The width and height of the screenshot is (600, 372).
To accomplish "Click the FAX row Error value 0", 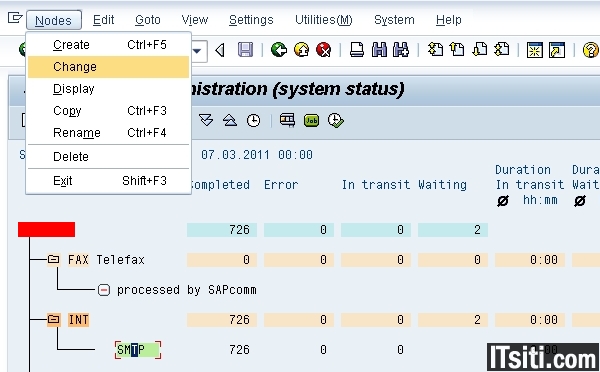I will point(299,260).
